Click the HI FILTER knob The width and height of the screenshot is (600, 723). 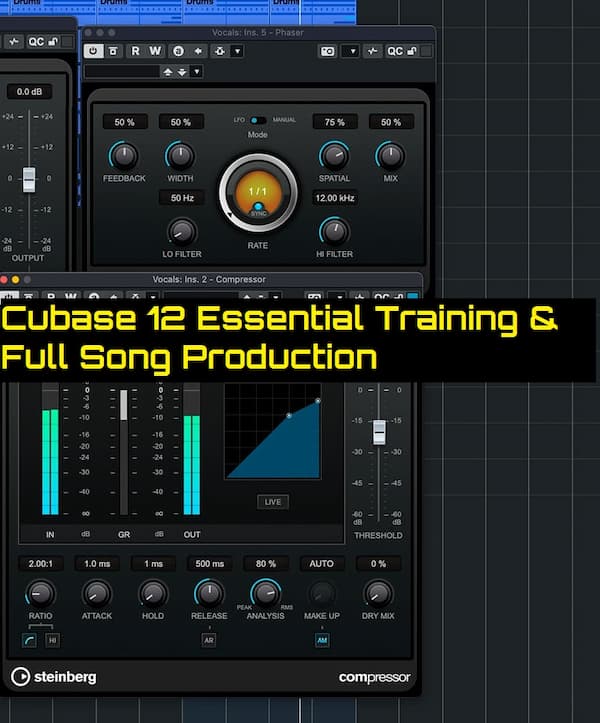point(334,231)
